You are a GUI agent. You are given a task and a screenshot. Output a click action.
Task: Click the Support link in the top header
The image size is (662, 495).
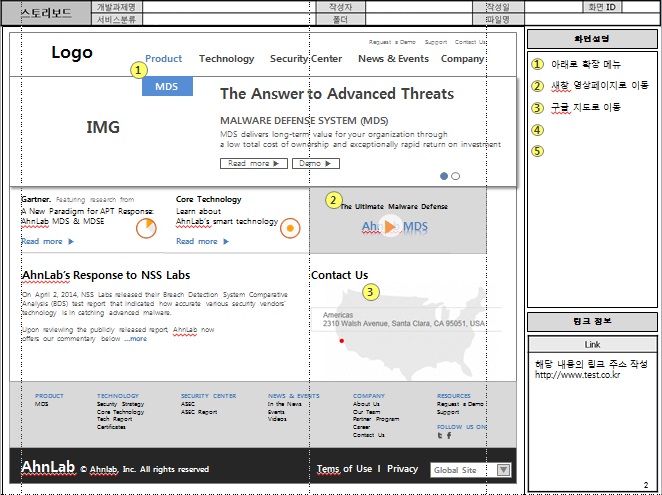pos(436,42)
